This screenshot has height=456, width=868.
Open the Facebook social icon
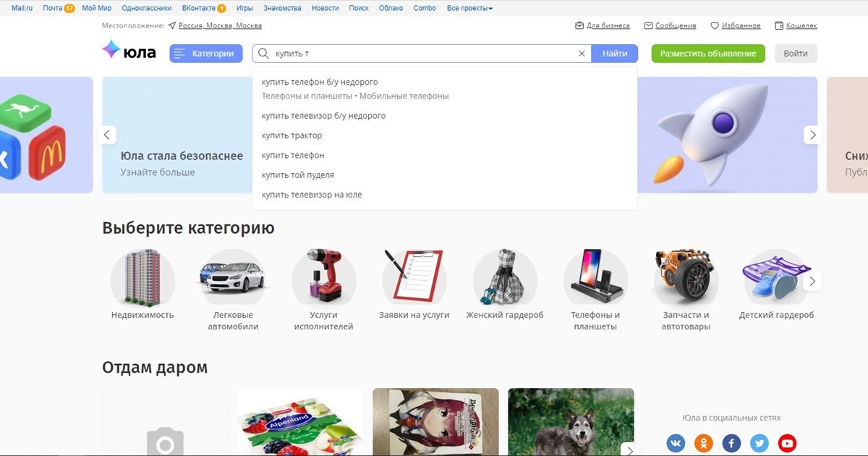[x=731, y=443]
